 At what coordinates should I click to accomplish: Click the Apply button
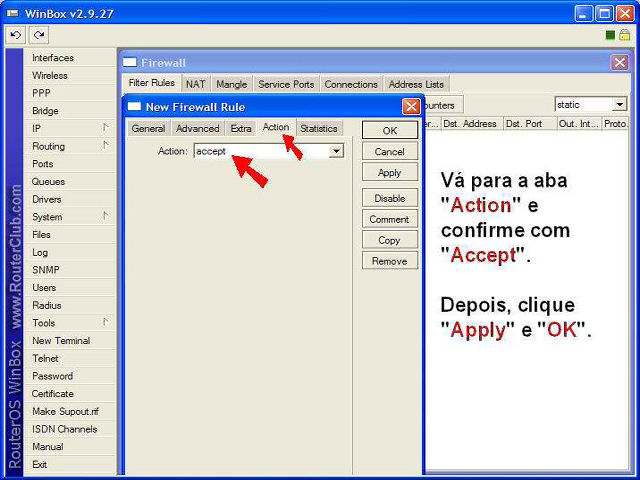(390, 172)
